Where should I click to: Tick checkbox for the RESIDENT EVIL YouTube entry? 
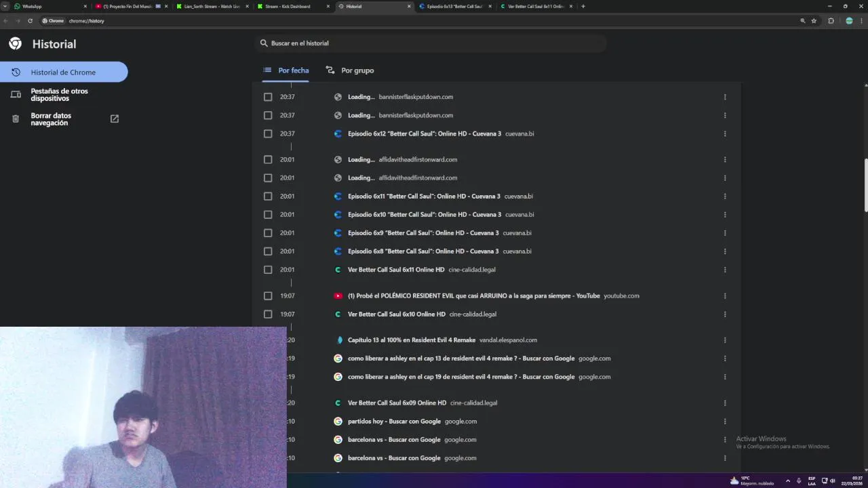(268, 296)
